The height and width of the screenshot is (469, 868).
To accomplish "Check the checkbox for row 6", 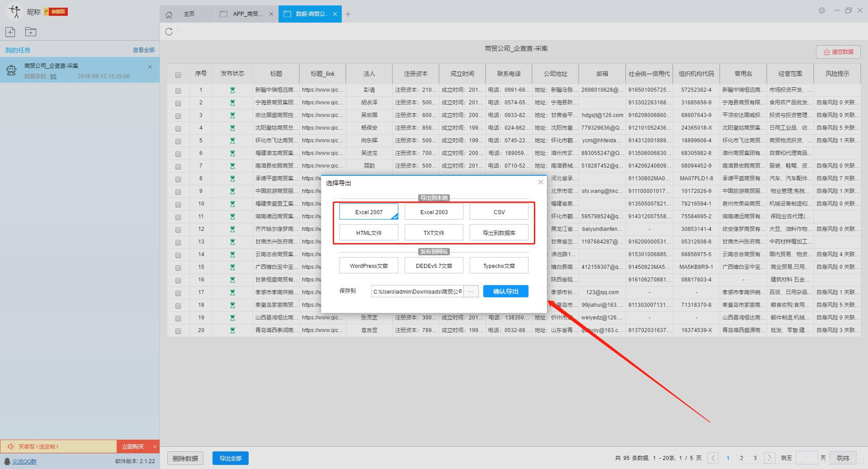I will coord(178,154).
